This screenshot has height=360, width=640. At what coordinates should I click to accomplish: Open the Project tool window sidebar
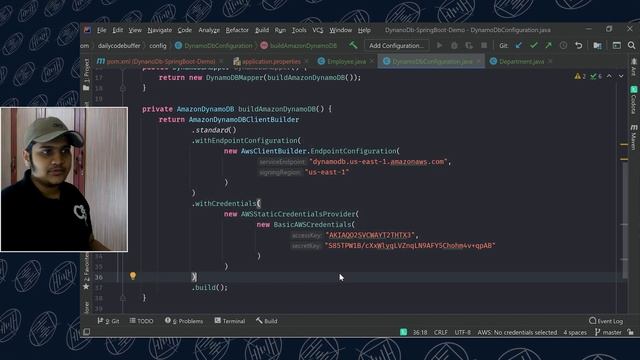coord(86,75)
